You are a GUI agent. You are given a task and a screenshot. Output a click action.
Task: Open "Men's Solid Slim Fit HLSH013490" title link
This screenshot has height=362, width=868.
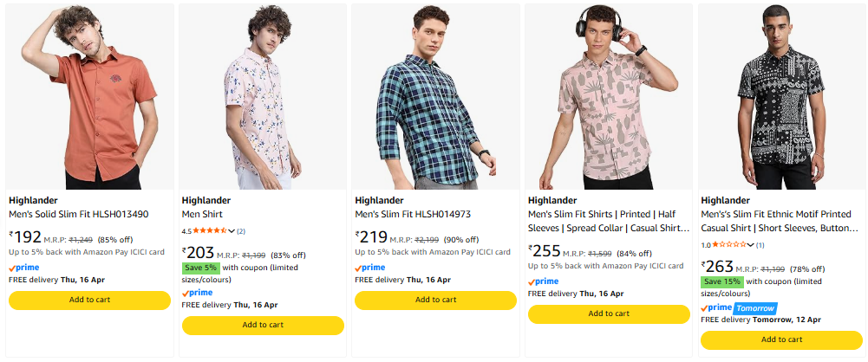[x=79, y=214]
